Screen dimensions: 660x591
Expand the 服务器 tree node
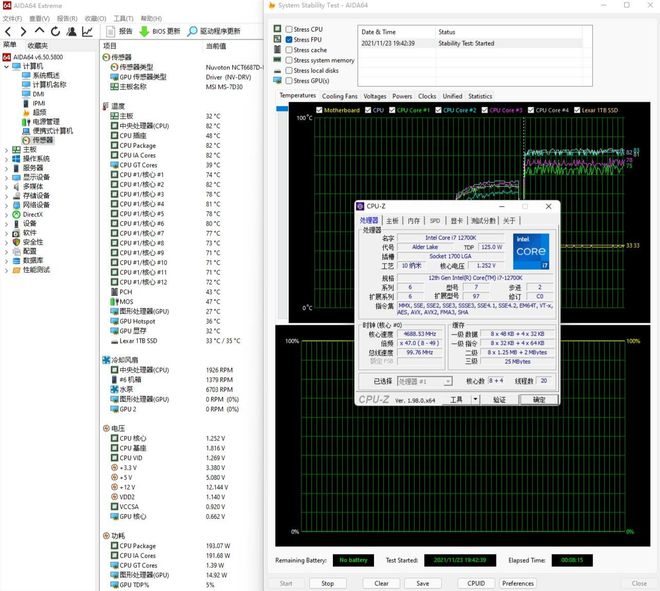6,168
